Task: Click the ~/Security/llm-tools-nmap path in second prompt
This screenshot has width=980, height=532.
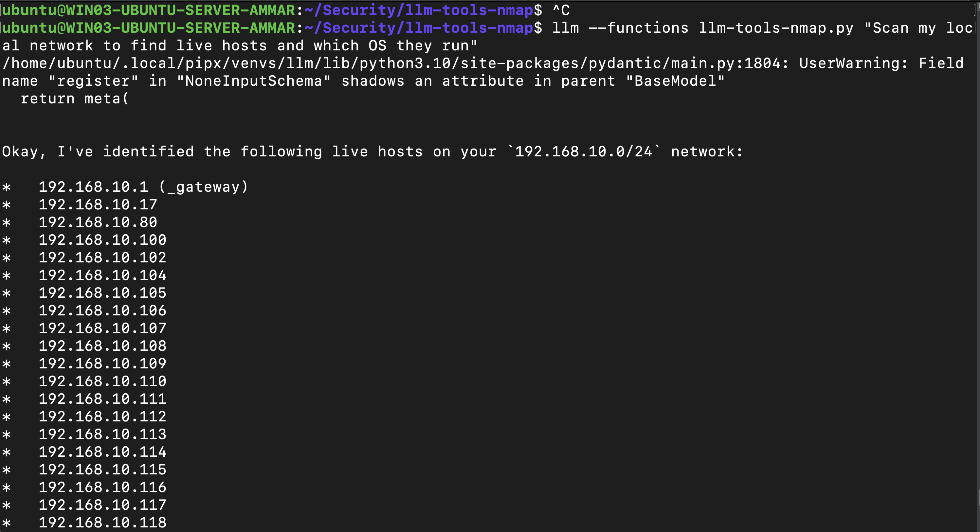Action: pos(419,28)
